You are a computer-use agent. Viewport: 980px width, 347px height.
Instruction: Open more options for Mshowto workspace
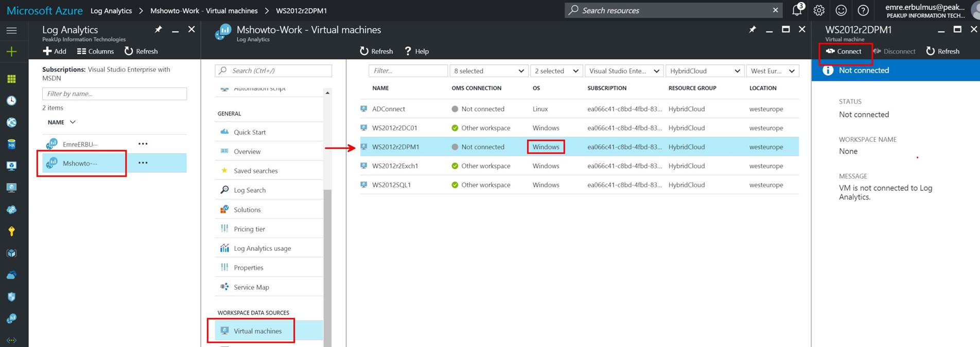click(143, 163)
